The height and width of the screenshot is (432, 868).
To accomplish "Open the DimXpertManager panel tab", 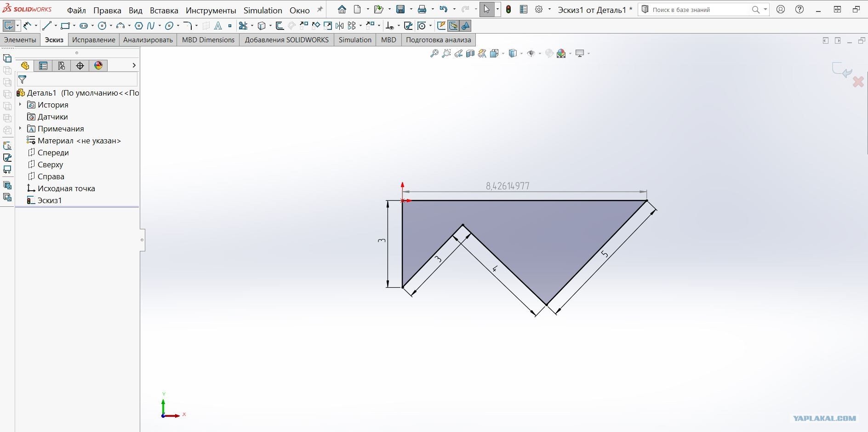I will pyautogui.click(x=80, y=66).
